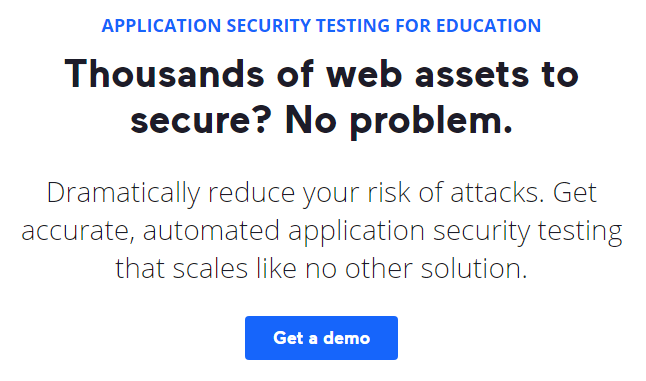Click the word secure? in the headline
The height and width of the screenshot is (381, 646).
(201, 120)
